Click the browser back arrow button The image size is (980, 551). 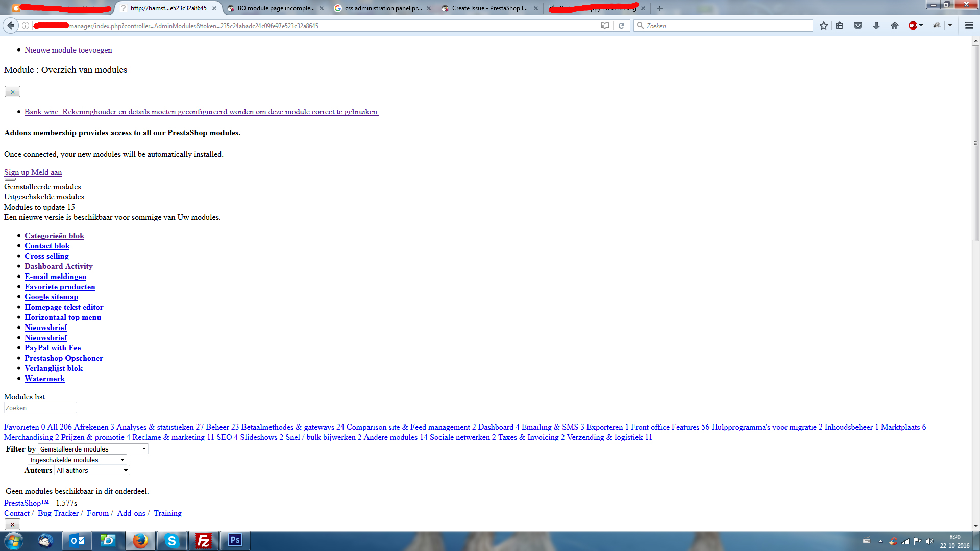tap(11, 26)
